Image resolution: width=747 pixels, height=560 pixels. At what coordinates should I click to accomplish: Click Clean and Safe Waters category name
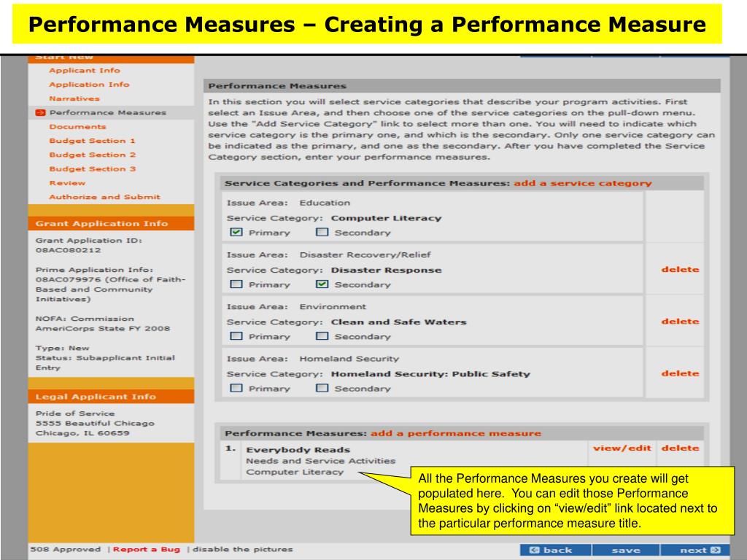pyautogui.click(x=399, y=322)
